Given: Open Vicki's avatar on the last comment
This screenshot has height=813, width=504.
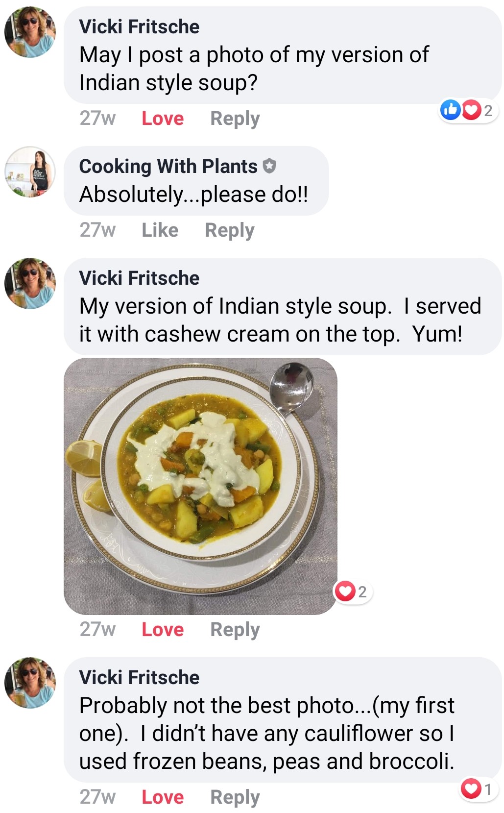Looking at the screenshot, I should coord(30,683).
